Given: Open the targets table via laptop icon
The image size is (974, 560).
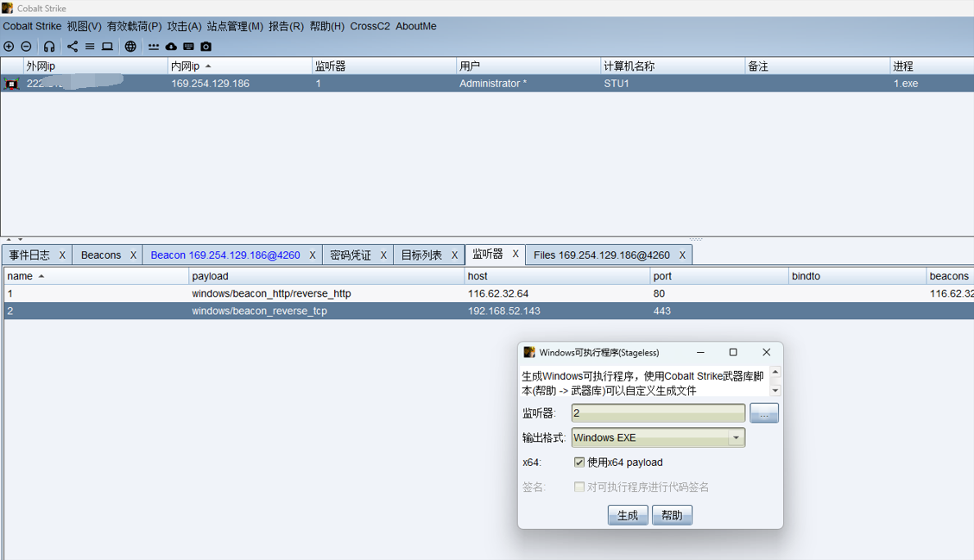Looking at the screenshot, I should point(107,47).
